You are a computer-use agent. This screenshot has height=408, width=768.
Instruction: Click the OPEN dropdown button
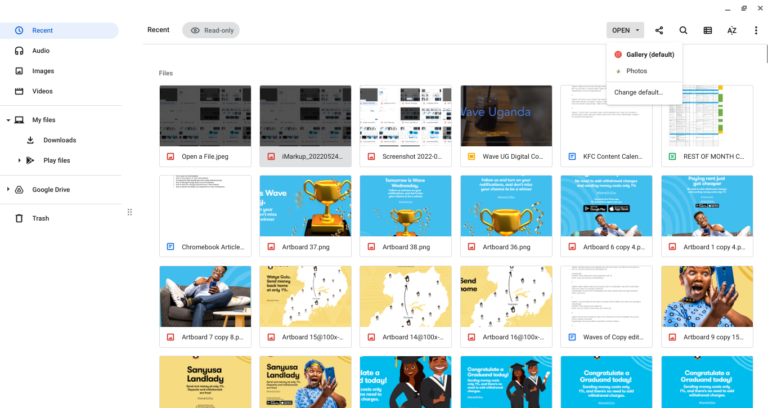[x=625, y=30]
